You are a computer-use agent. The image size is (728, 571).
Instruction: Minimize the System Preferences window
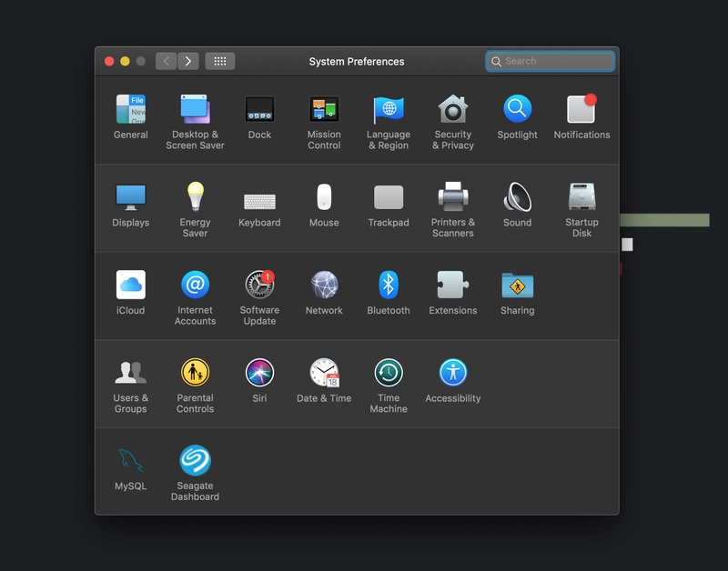[x=125, y=61]
